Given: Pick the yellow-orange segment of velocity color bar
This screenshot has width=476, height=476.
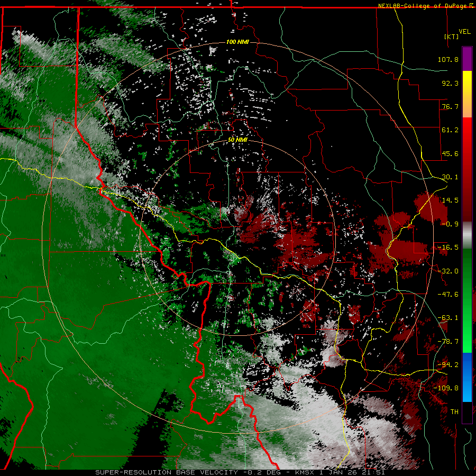Looking at the screenshot, I should [467, 94].
